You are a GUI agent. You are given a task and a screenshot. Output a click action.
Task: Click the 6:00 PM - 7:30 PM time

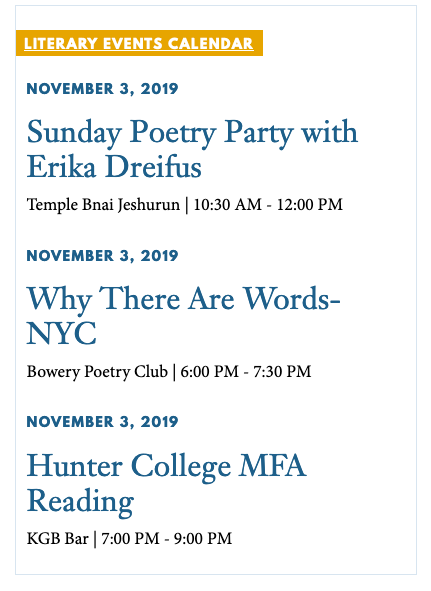click(x=245, y=372)
